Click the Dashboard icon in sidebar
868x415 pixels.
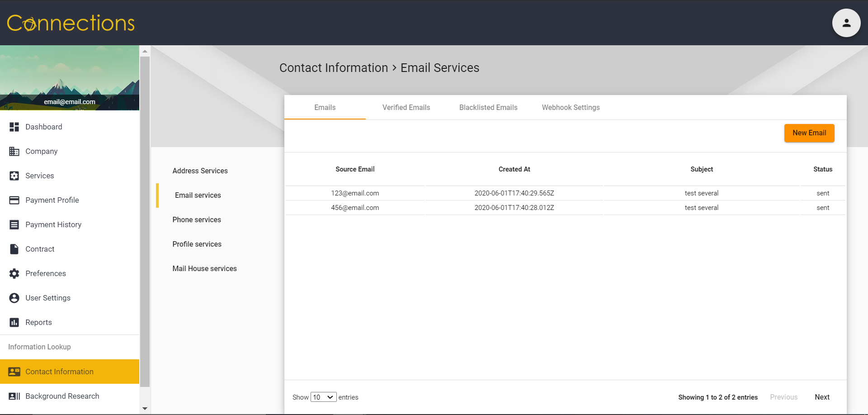click(14, 127)
